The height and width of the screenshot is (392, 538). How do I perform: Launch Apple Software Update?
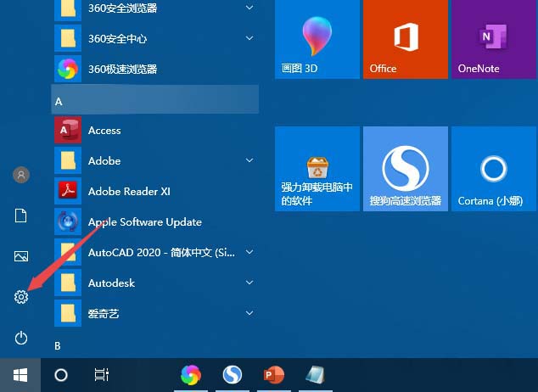pyautogui.click(x=156, y=221)
